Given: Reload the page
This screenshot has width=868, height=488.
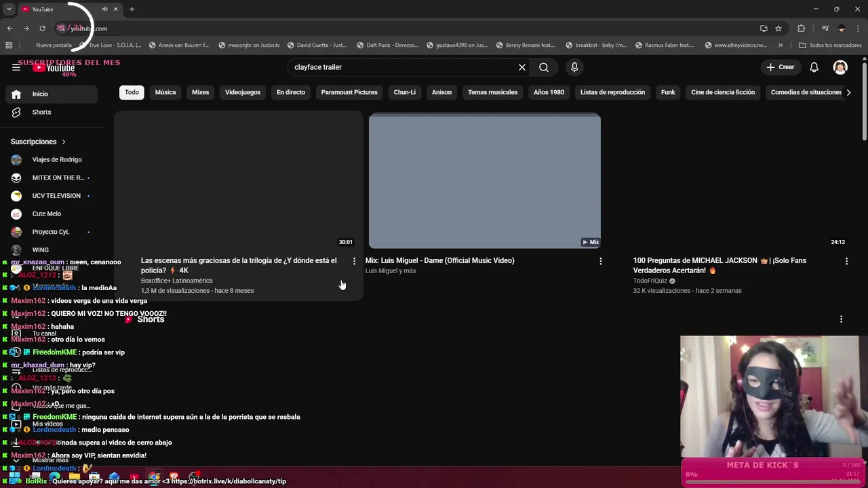Looking at the screenshot, I should point(42,28).
